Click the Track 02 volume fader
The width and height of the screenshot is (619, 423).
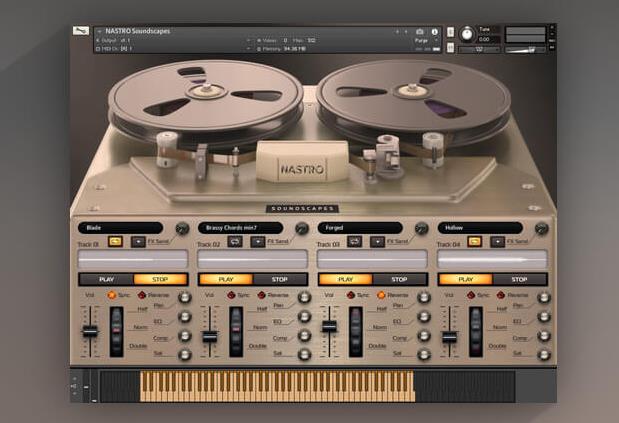pyautogui.click(x=210, y=335)
